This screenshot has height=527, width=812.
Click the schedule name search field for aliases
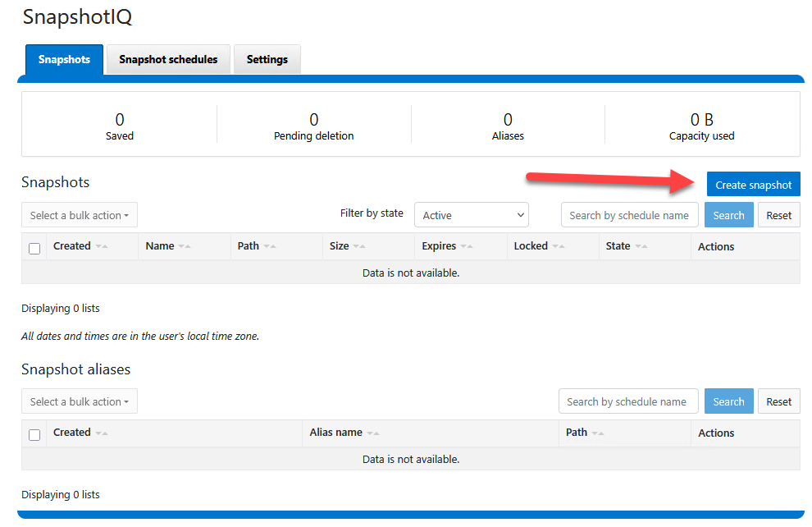point(628,401)
